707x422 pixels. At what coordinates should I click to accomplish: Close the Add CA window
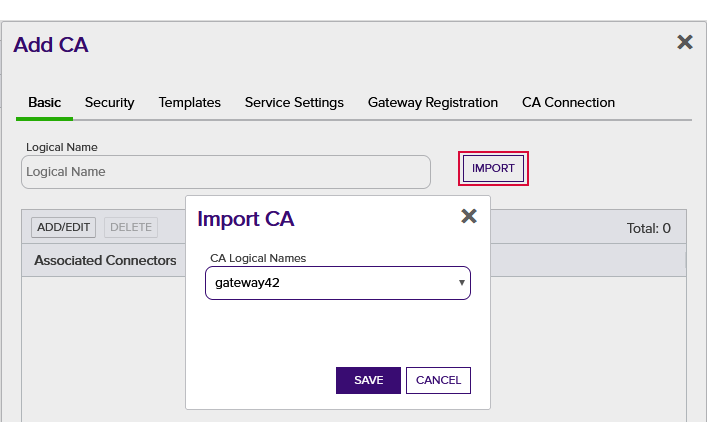[x=685, y=42]
